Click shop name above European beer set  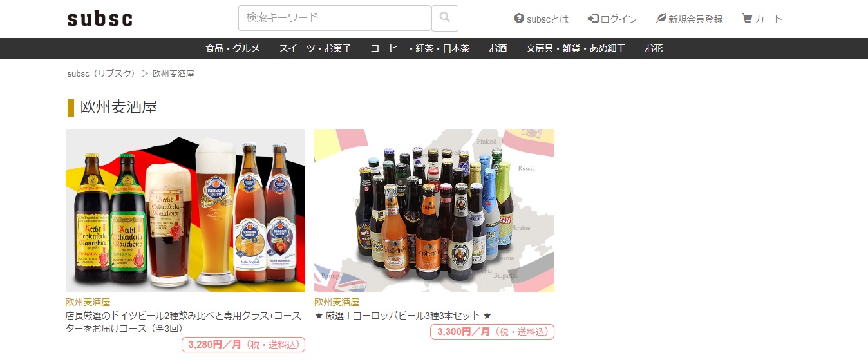[x=336, y=302]
